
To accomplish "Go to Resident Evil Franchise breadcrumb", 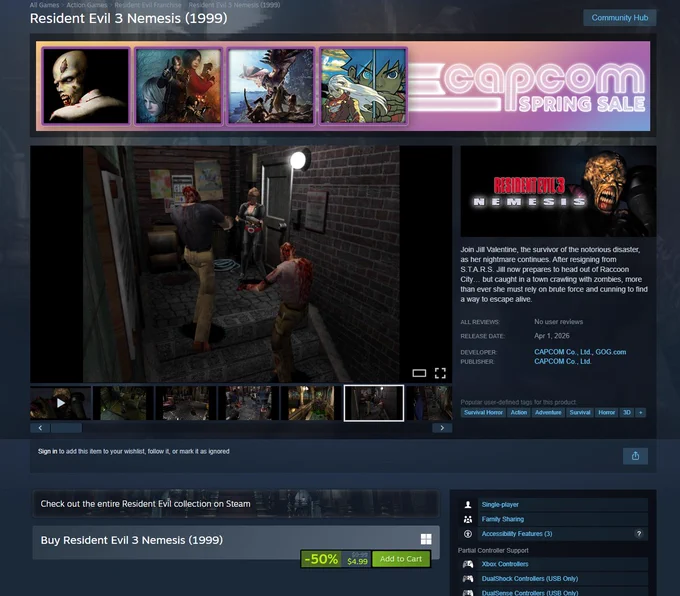I will 148,5.
